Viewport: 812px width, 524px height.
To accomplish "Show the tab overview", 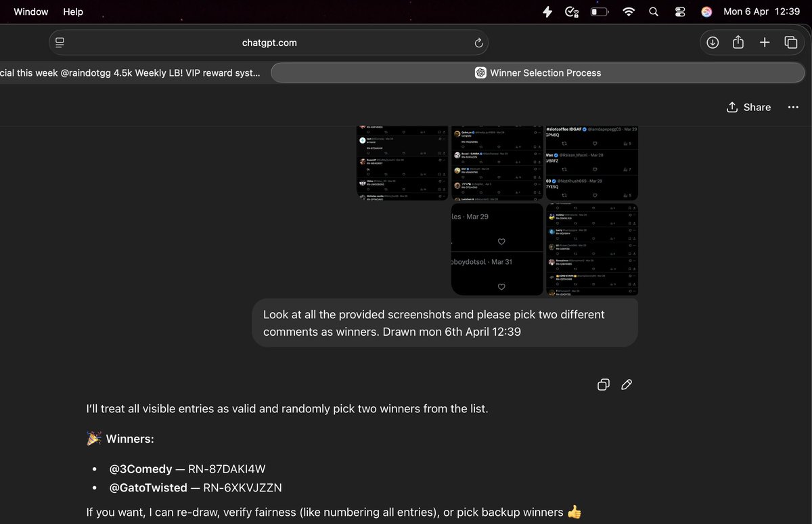I will [x=790, y=43].
